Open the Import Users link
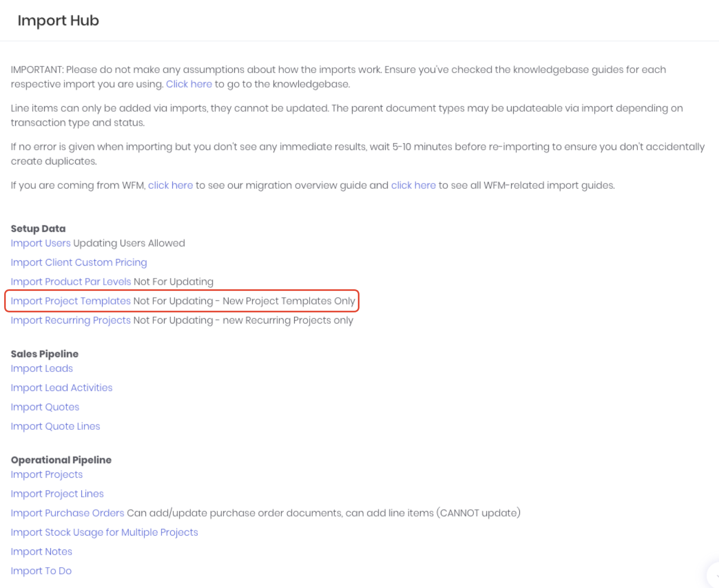This screenshot has width=719, height=588. [40, 243]
